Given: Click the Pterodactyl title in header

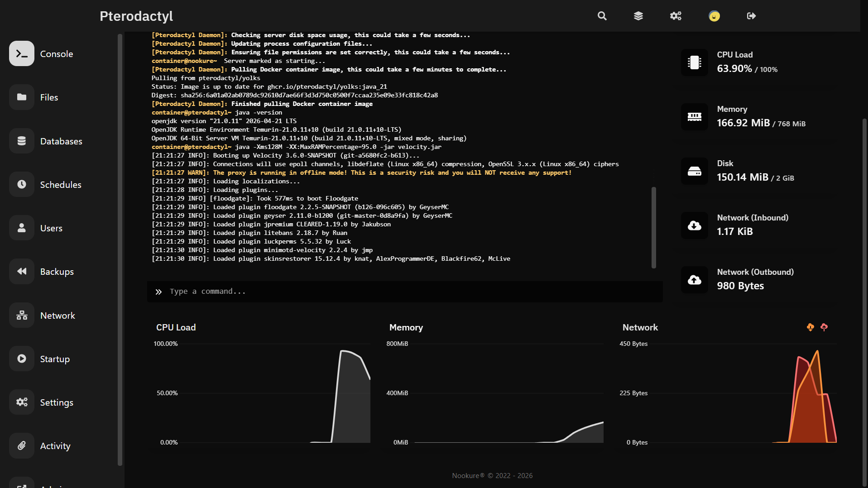Looking at the screenshot, I should tap(136, 16).
